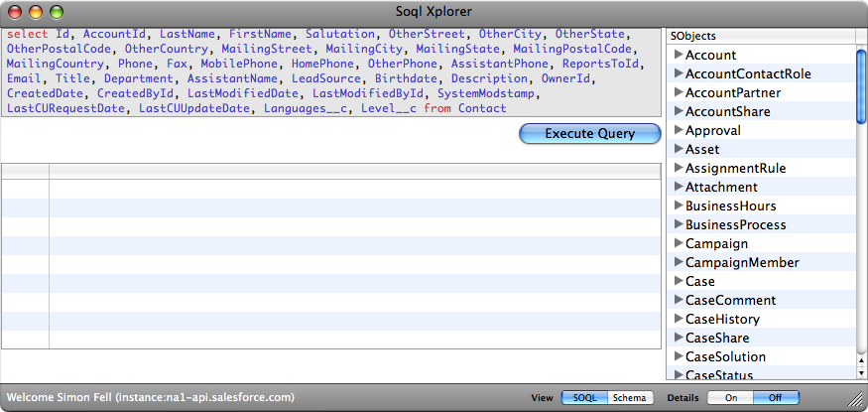The width and height of the screenshot is (868, 412).
Task: Click 'LastCURequestDate' in the query
Action: 65,108
